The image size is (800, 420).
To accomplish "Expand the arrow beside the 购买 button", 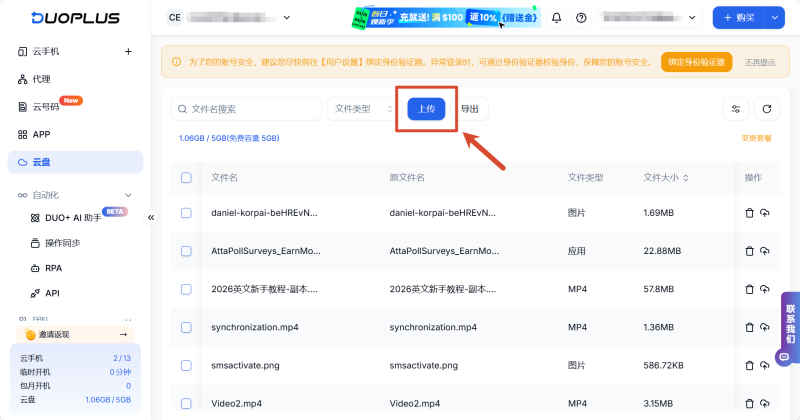I will [x=774, y=18].
